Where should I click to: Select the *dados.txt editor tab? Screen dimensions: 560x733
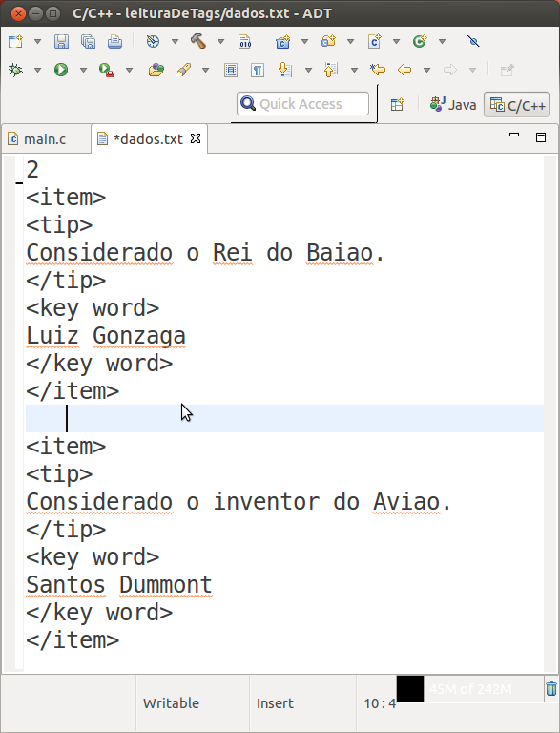148,139
